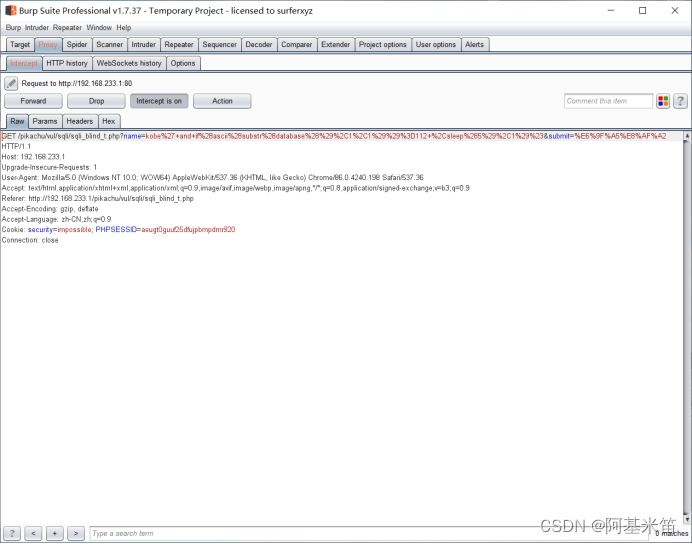Drop the intercepted request

point(96,101)
